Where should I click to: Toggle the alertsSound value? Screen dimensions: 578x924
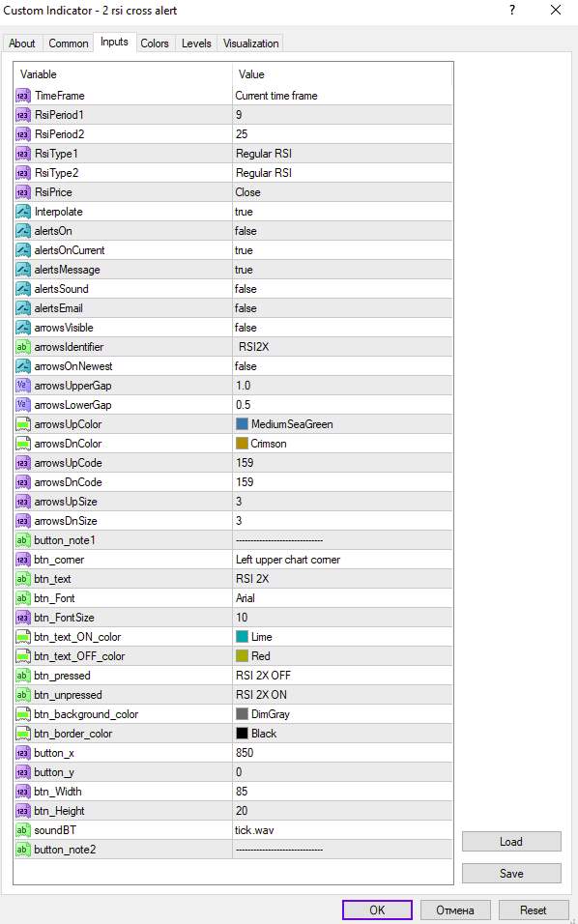[342, 289]
